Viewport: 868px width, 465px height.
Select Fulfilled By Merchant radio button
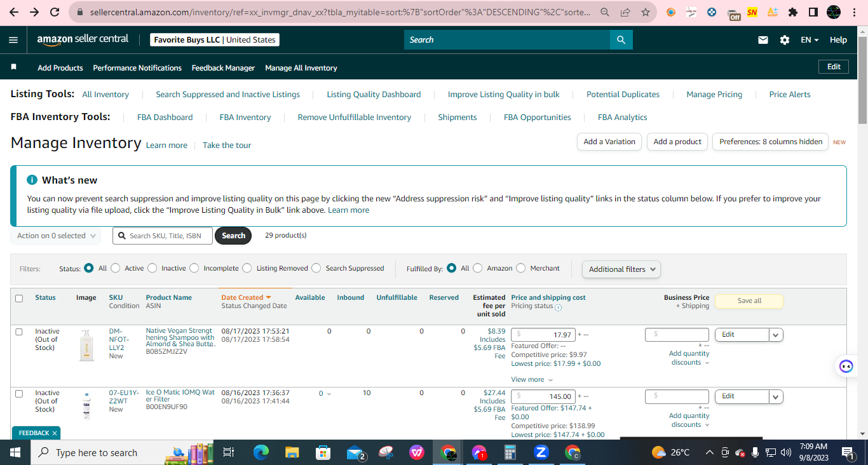pyautogui.click(x=521, y=268)
